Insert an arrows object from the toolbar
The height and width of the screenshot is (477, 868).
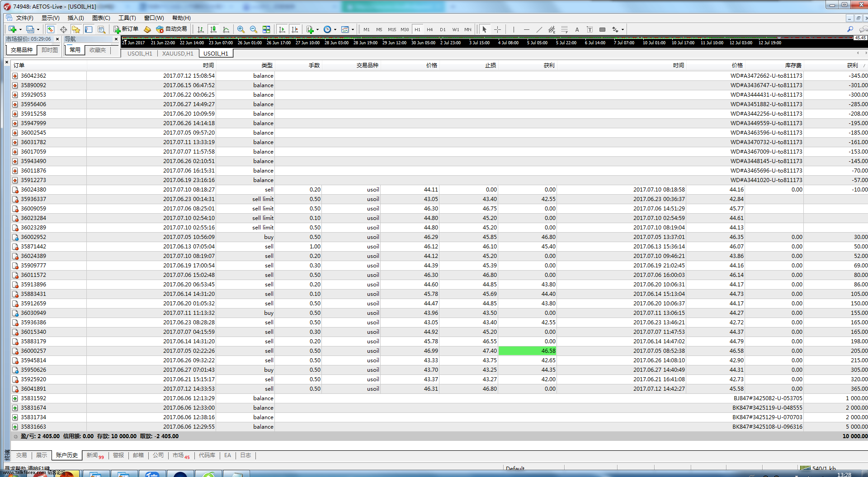(x=615, y=29)
